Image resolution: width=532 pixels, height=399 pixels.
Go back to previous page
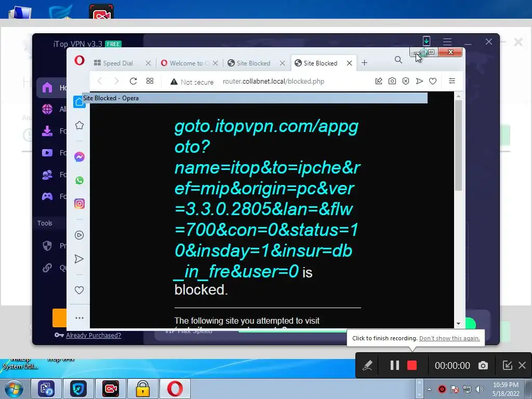click(100, 81)
